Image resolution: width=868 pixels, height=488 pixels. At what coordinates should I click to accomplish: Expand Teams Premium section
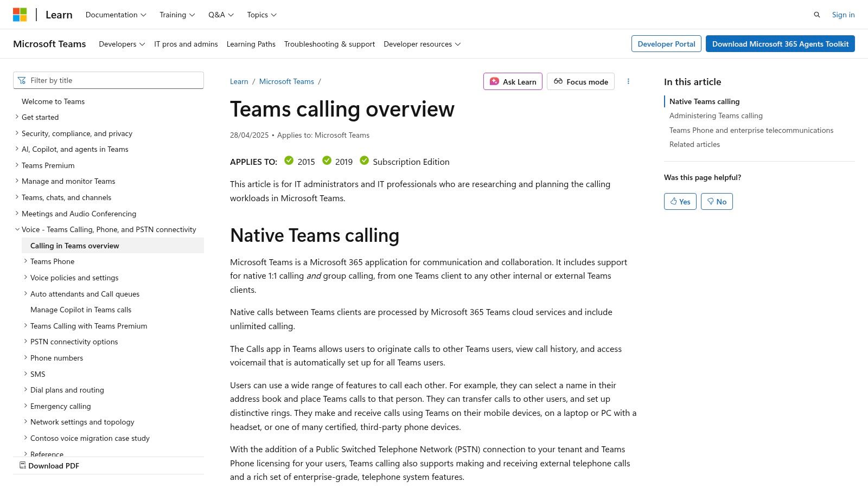(48, 165)
